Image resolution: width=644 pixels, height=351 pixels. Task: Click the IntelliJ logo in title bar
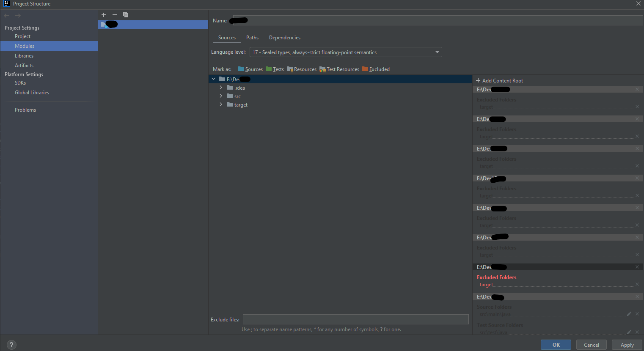(6, 3)
